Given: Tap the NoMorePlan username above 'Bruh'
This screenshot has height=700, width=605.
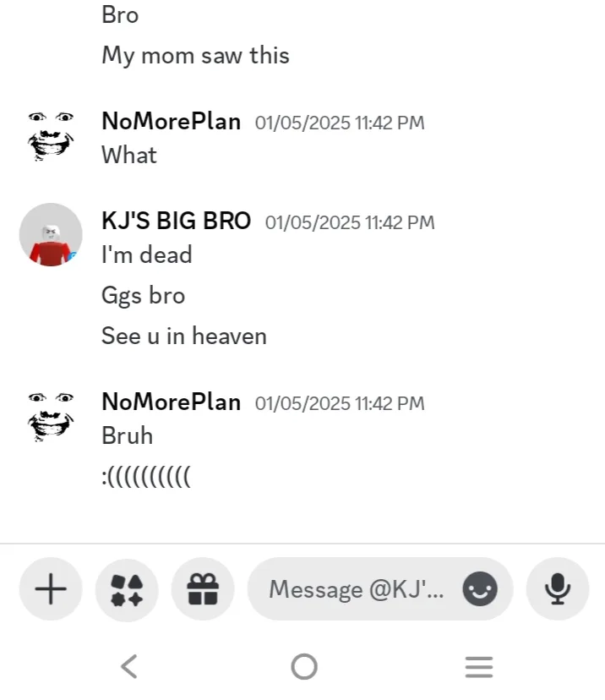Looking at the screenshot, I should click(x=172, y=402).
